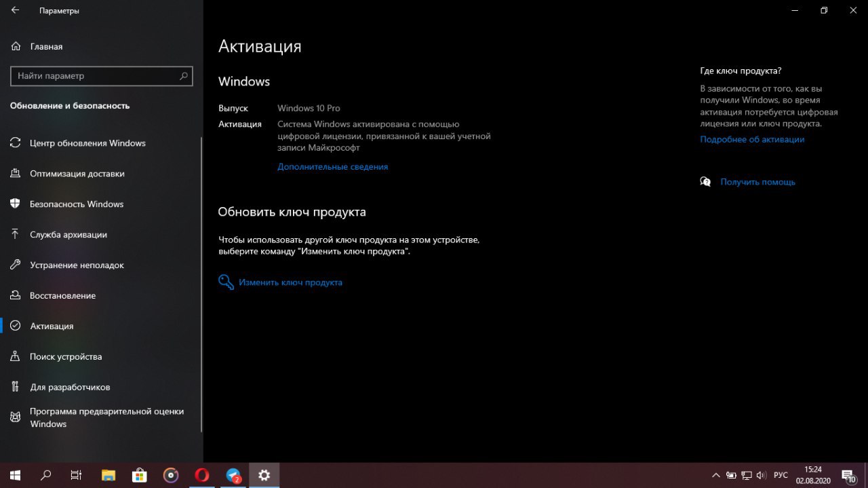The width and height of the screenshot is (868, 488).
Task: Focus the Найти параметр search field
Action: coord(102,76)
